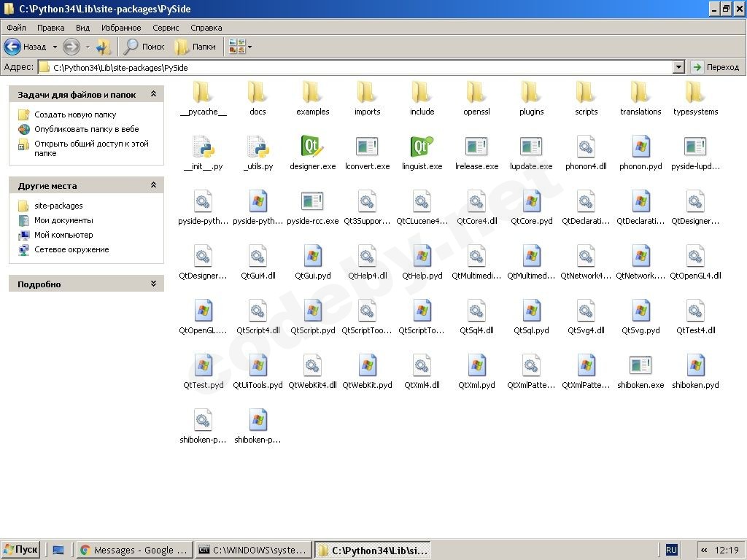Select the QtCore4.dll file
The height and width of the screenshot is (560, 747).
tap(476, 202)
